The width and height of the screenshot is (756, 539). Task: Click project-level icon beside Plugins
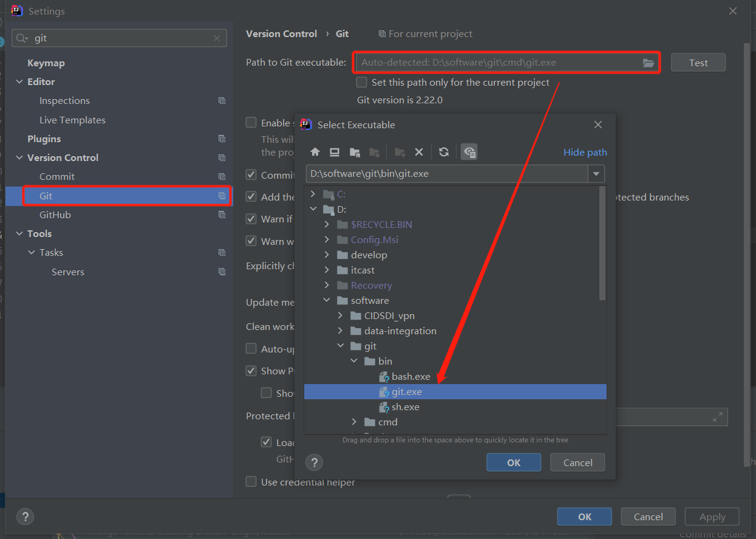point(222,139)
